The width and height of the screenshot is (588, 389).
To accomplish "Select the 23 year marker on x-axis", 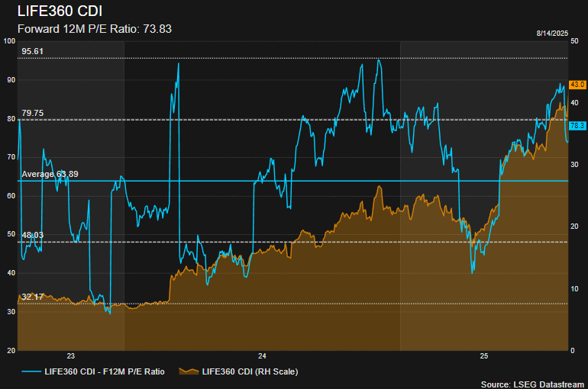I will [71, 356].
